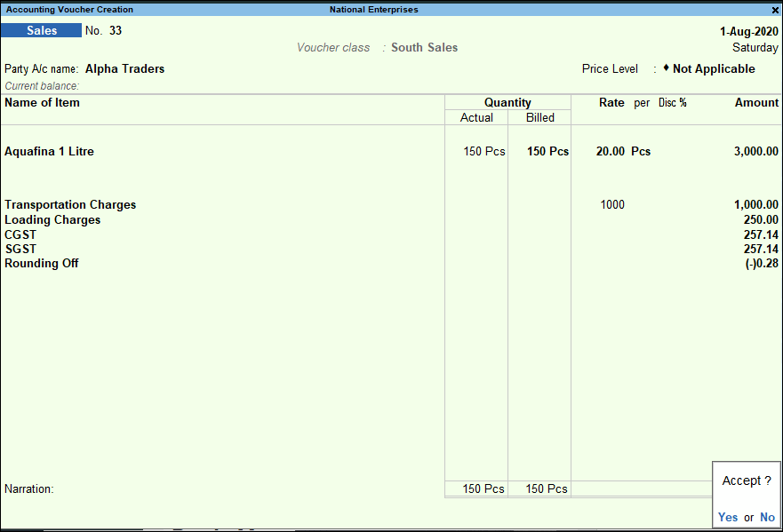Open the Voucher class South Sales selector
Viewport: 783px width, 532px height.
click(424, 47)
